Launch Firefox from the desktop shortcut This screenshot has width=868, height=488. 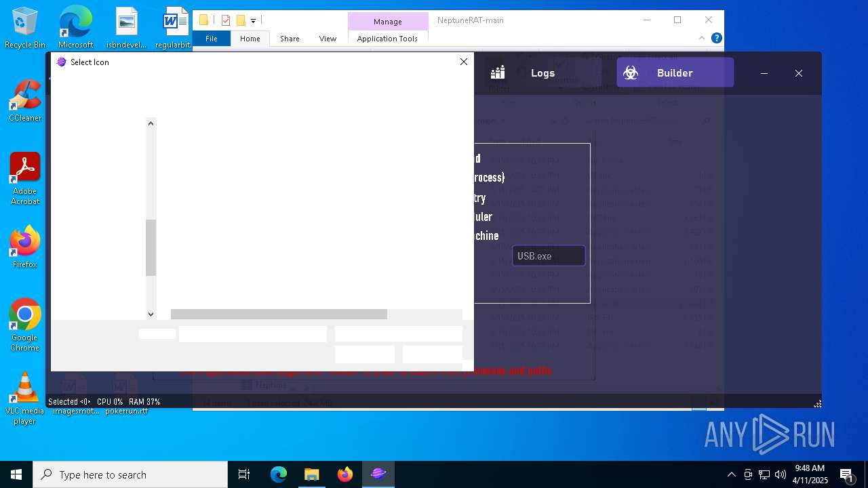click(x=25, y=247)
